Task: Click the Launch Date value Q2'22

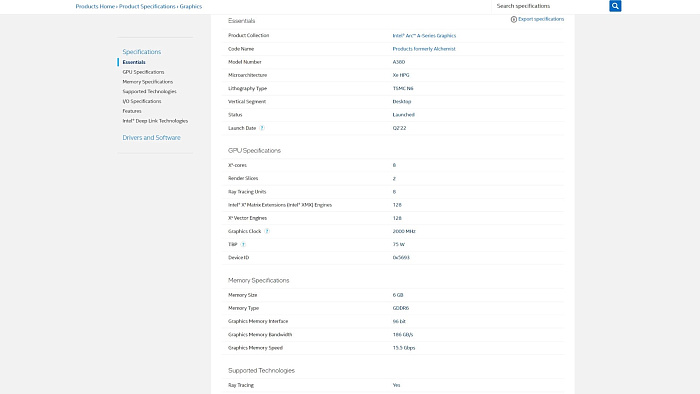Action: click(400, 128)
